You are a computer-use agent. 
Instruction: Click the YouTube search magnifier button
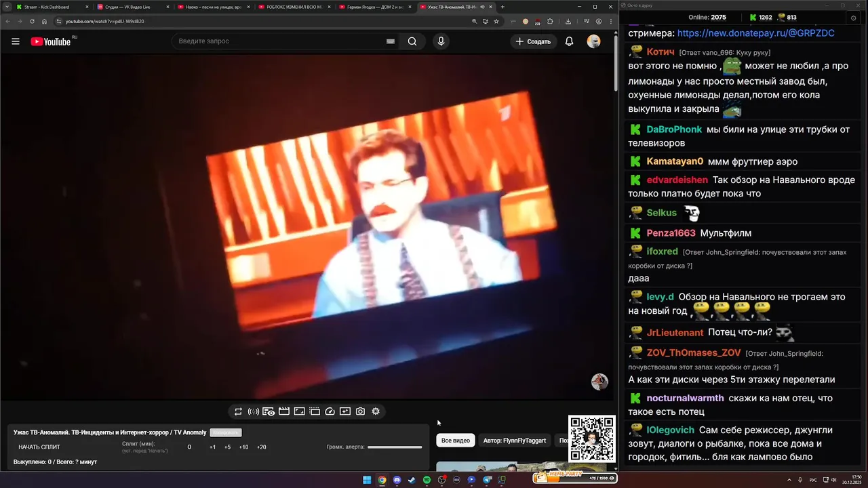point(412,41)
